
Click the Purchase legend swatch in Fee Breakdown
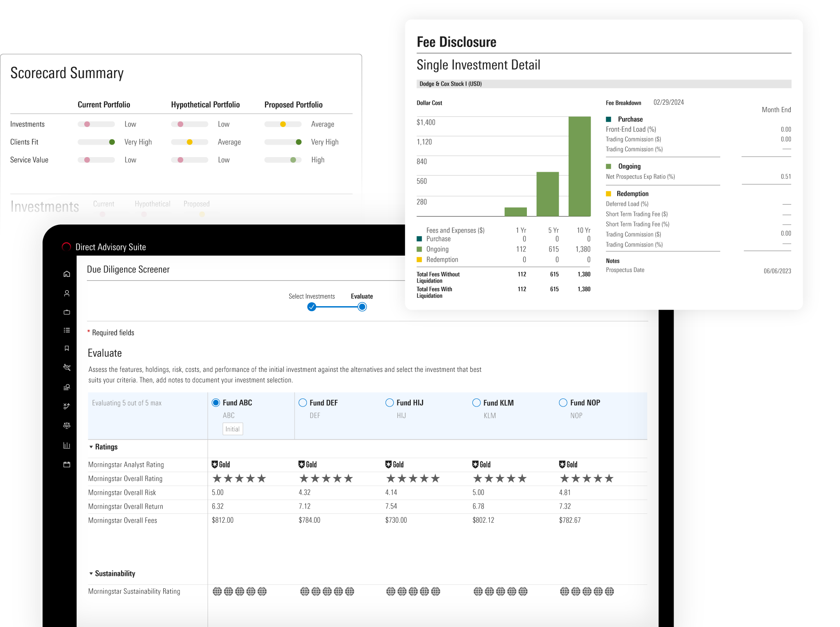click(x=608, y=119)
